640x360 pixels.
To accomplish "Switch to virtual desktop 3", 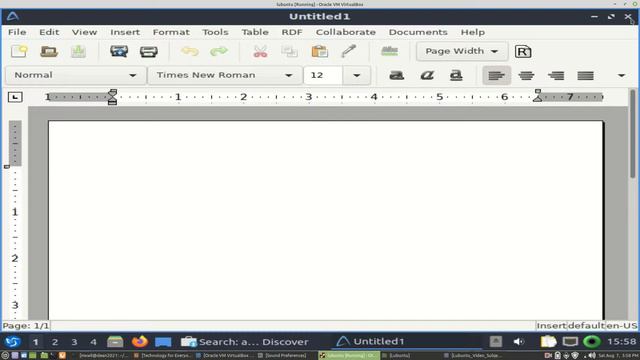I will tap(74, 342).
